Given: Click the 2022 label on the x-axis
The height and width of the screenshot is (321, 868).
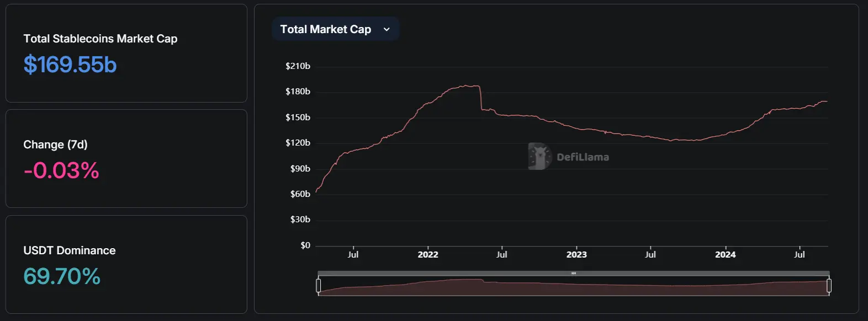Looking at the screenshot, I should pyautogui.click(x=428, y=254).
